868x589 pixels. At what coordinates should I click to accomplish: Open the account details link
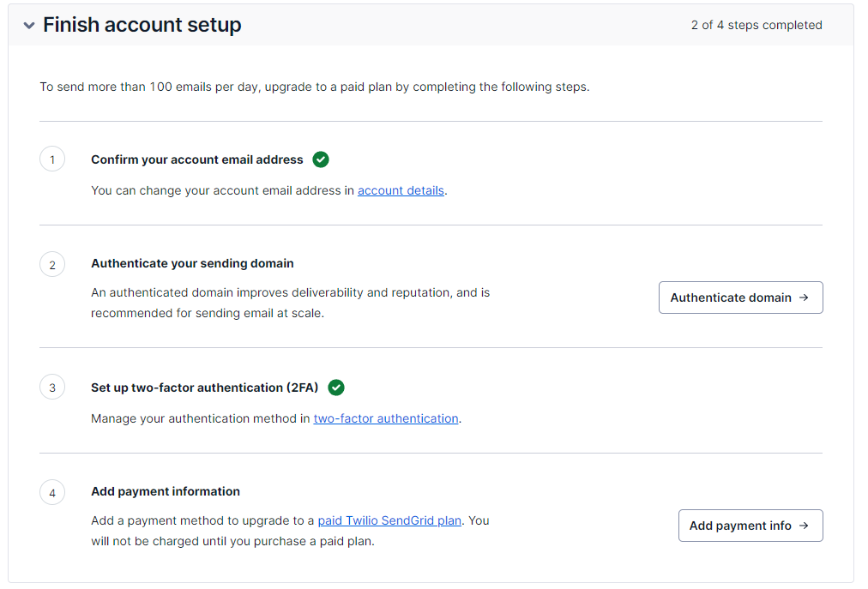(401, 190)
